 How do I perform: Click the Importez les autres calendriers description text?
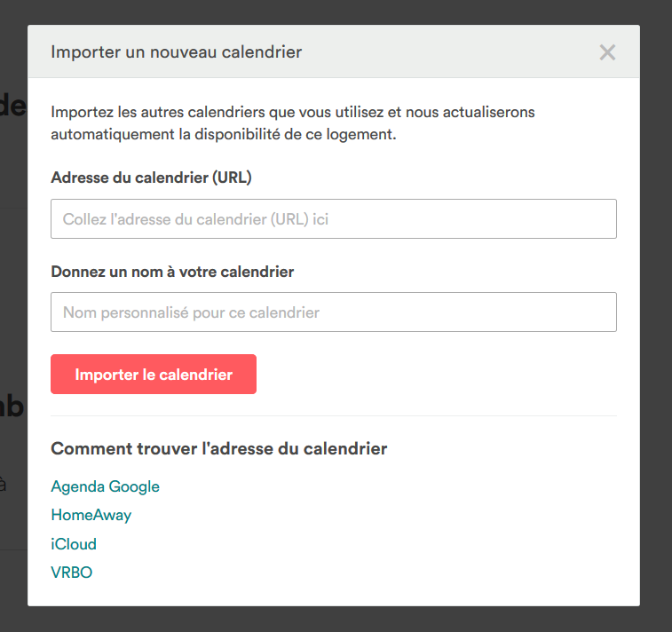tap(293, 123)
